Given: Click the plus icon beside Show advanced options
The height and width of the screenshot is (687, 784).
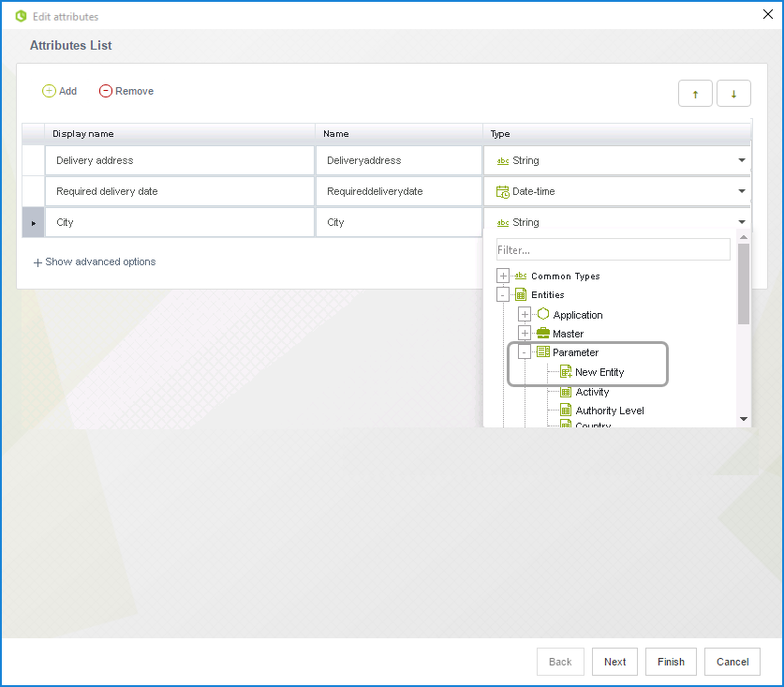Looking at the screenshot, I should [x=37, y=262].
